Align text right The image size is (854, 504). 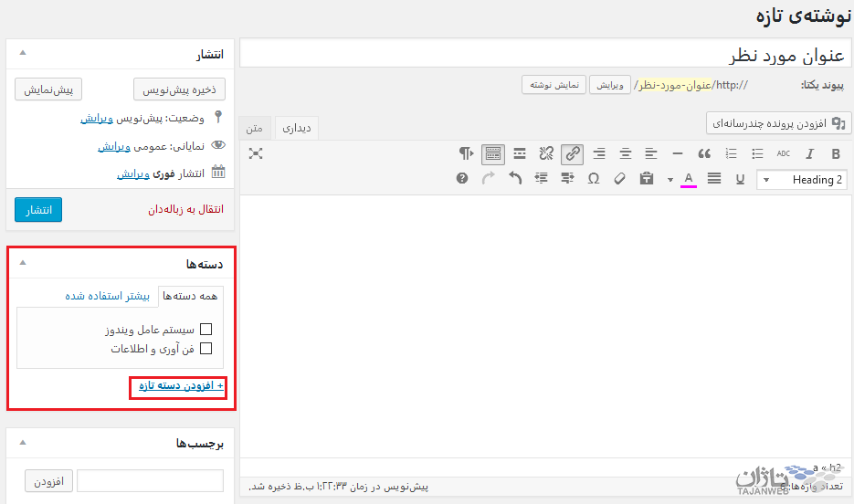tap(599, 154)
